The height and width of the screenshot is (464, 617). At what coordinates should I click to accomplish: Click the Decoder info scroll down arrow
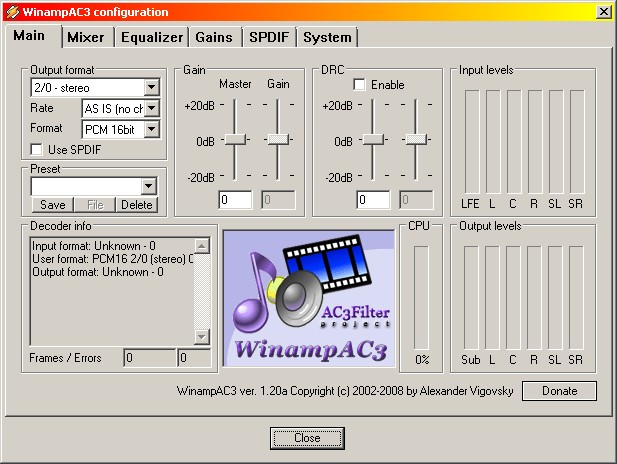click(202, 336)
